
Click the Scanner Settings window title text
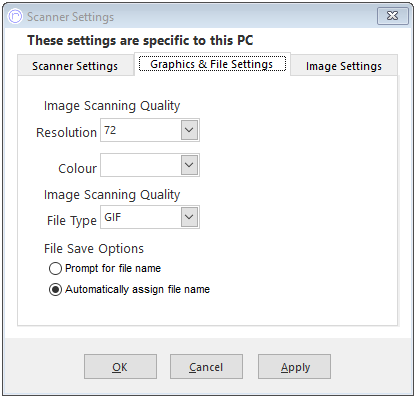pyautogui.click(x=70, y=17)
